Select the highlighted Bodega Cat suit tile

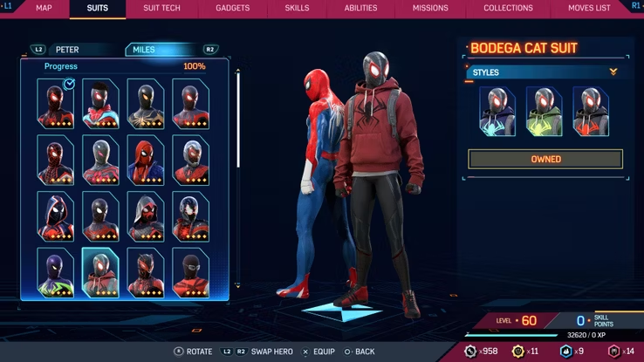(100, 272)
